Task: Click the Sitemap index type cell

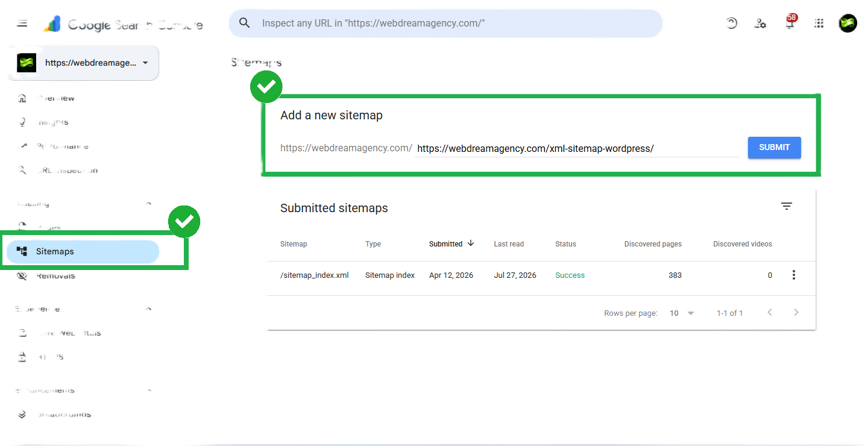Action: click(x=390, y=275)
